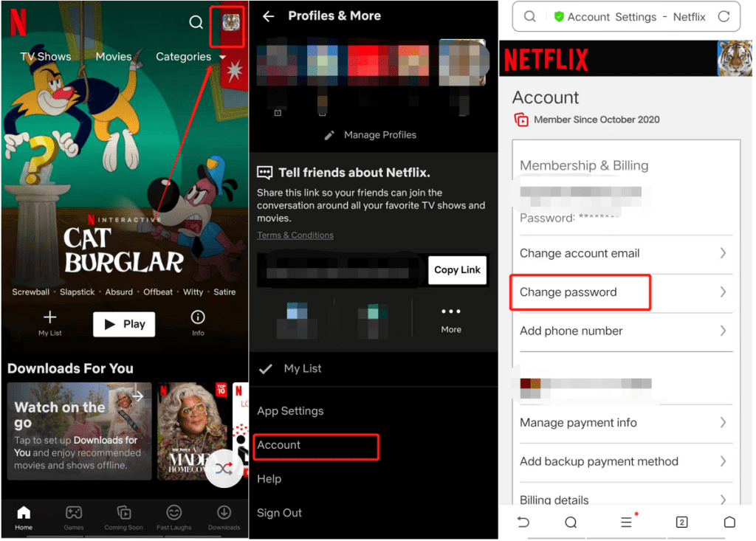Tap the Manage Profiles pencil icon
The width and height of the screenshot is (756, 541).
point(329,135)
